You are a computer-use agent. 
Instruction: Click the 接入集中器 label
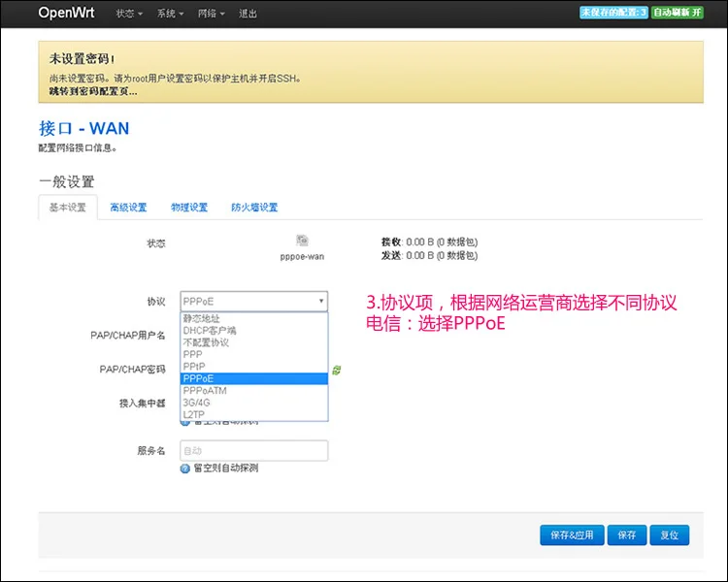click(142, 403)
